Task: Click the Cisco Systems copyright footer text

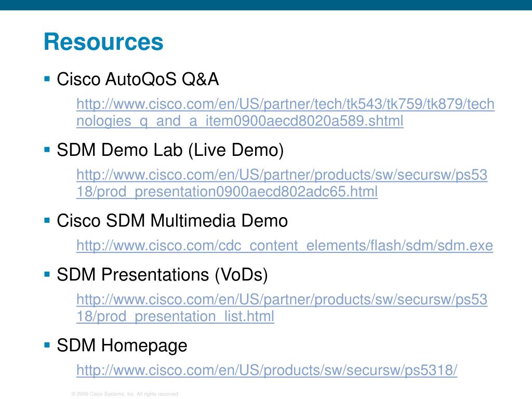Action: (125, 394)
